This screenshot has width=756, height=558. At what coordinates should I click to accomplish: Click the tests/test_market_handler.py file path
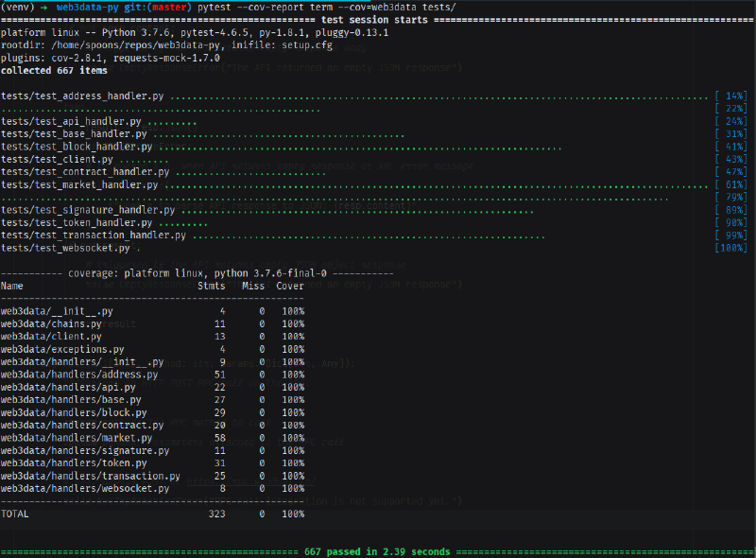(x=79, y=184)
